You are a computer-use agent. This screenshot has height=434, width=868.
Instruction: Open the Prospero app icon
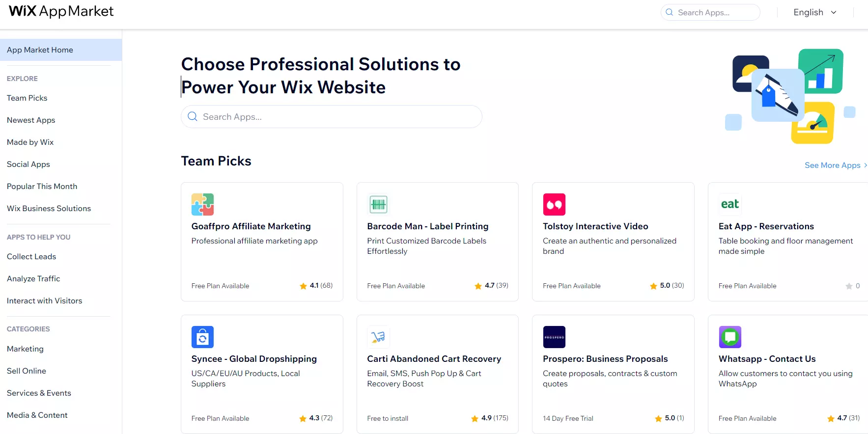[554, 337]
